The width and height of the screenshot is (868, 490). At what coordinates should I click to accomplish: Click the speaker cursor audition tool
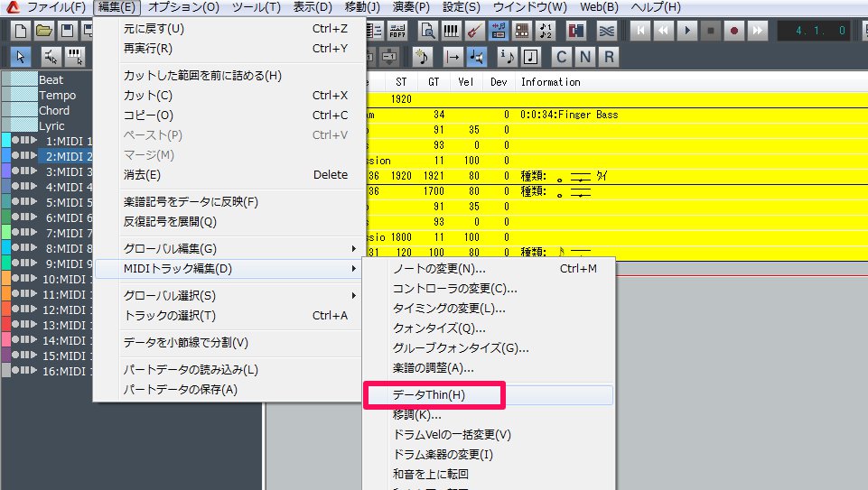478,57
